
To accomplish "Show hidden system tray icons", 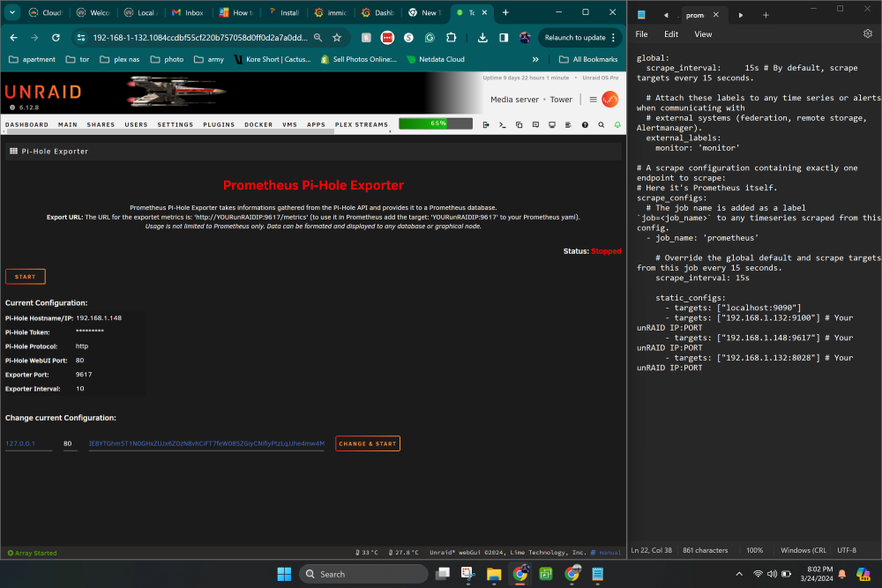I will (739, 574).
